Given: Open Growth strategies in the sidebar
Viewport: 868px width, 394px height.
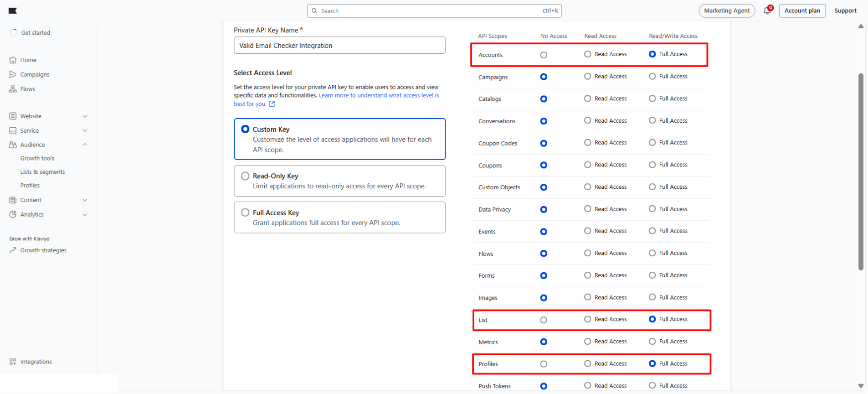Looking at the screenshot, I should 43,250.
